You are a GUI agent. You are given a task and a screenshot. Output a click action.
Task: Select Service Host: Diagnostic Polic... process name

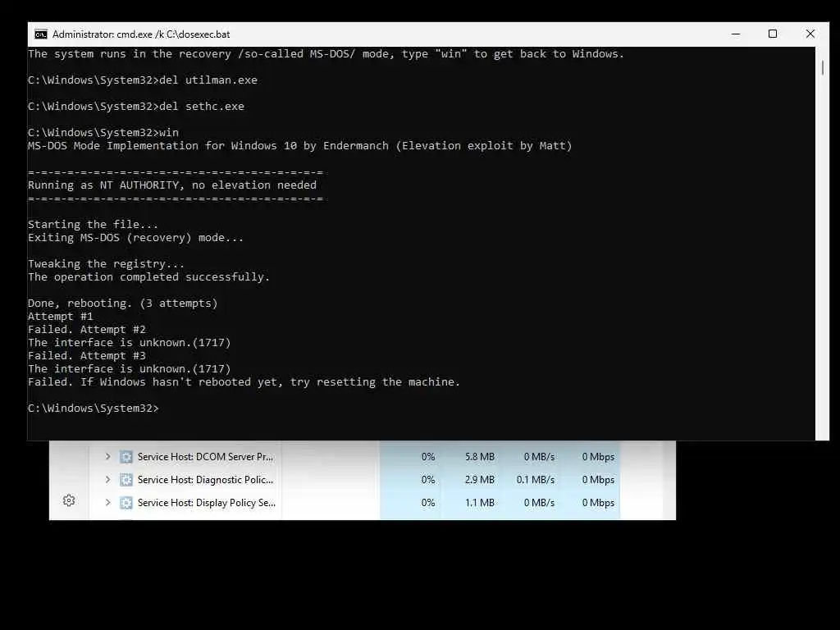pos(205,480)
